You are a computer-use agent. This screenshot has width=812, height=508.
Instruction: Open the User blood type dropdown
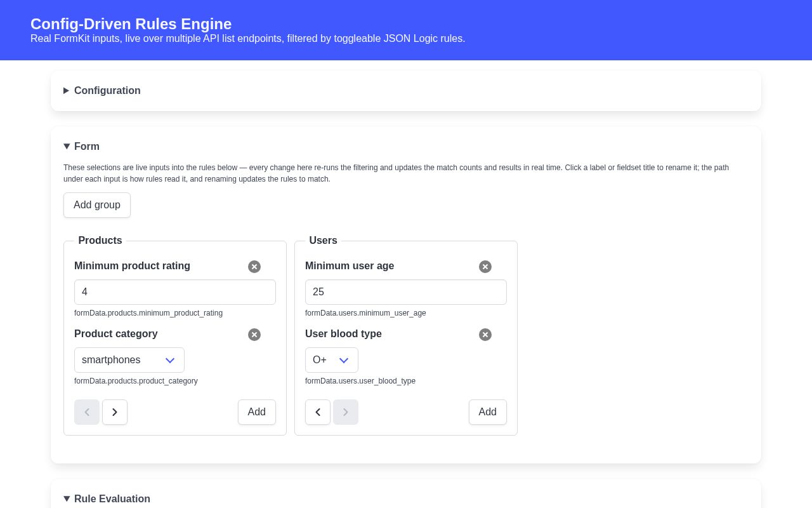332,360
